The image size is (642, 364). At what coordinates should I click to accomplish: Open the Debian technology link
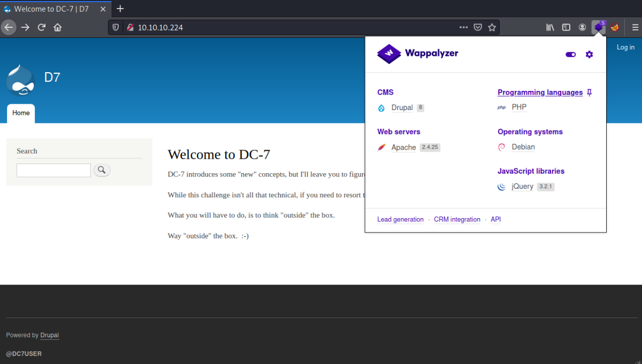point(523,147)
